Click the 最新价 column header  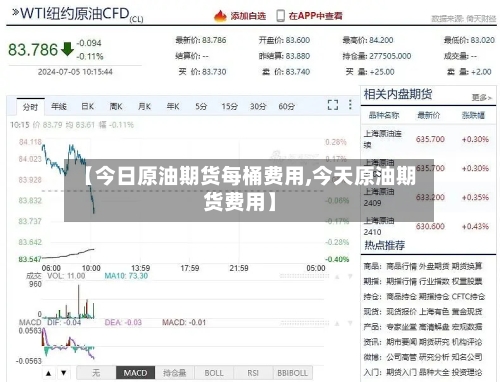click(x=429, y=115)
